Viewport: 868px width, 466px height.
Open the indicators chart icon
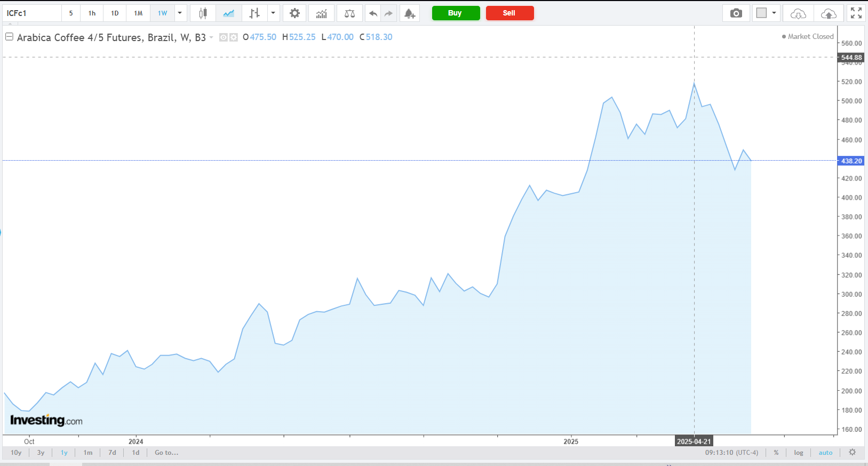321,13
